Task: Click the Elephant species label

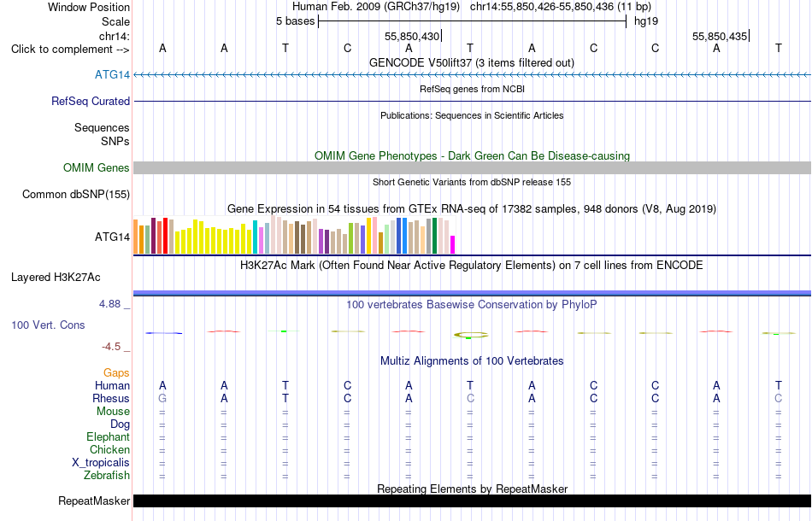Action: (108, 437)
